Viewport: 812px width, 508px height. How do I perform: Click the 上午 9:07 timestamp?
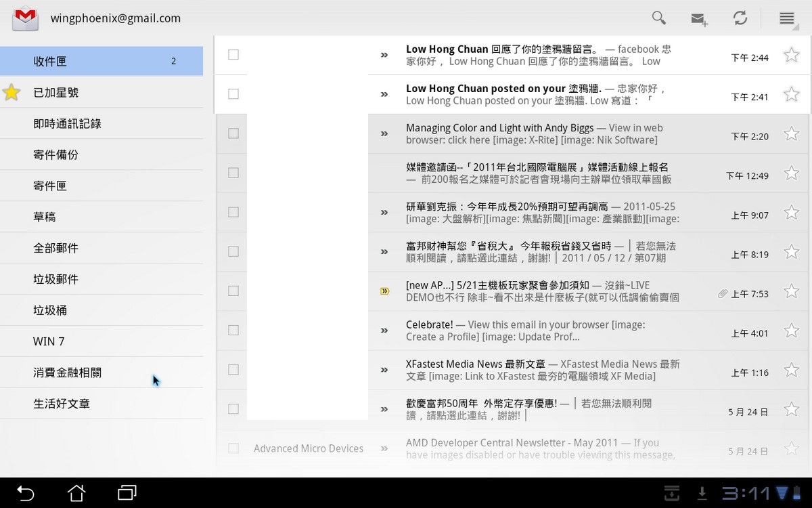click(x=750, y=215)
